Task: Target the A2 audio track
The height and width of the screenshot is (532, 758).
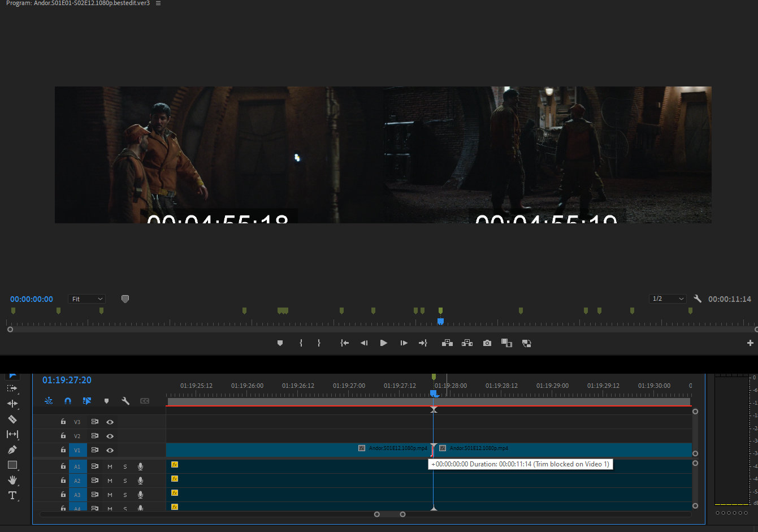Action: tap(77, 481)
